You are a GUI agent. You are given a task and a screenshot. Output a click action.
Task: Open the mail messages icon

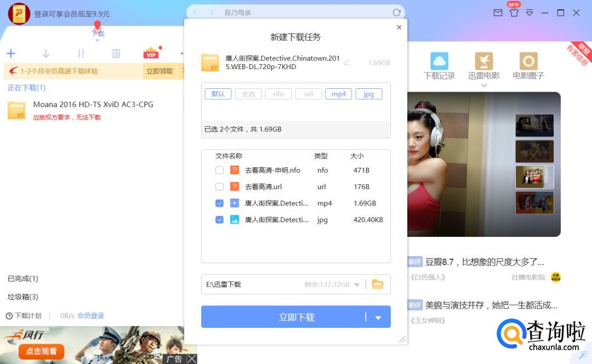point(498,13)
